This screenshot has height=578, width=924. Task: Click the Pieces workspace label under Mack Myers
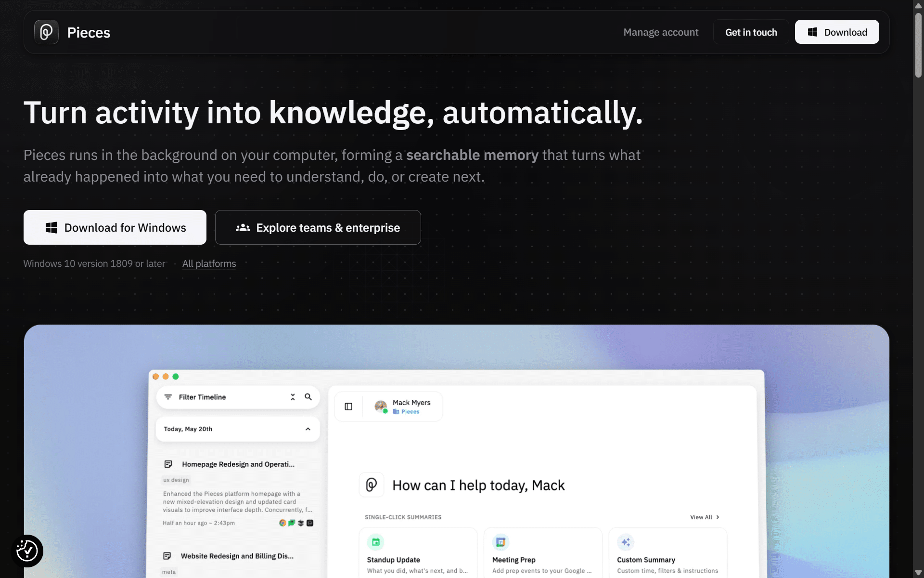(x=406, y=412)
